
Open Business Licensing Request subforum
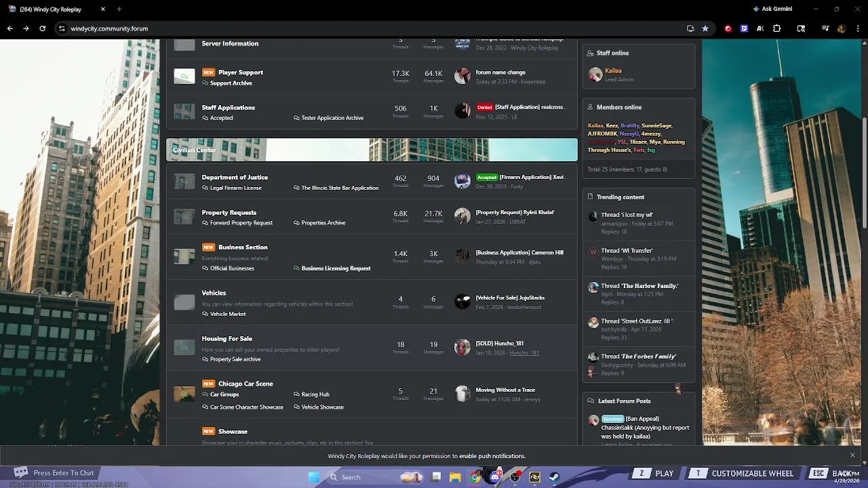click(336, 268)
